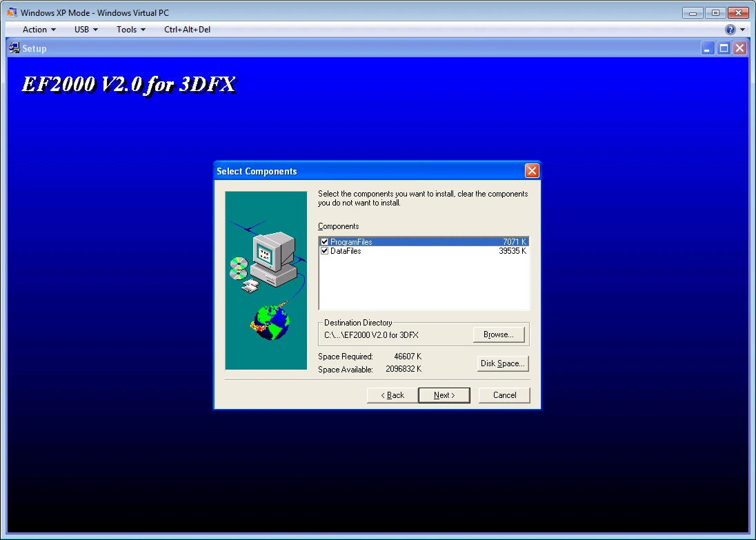
Task: Click the Setup window title icon
Action: point(14,48)
